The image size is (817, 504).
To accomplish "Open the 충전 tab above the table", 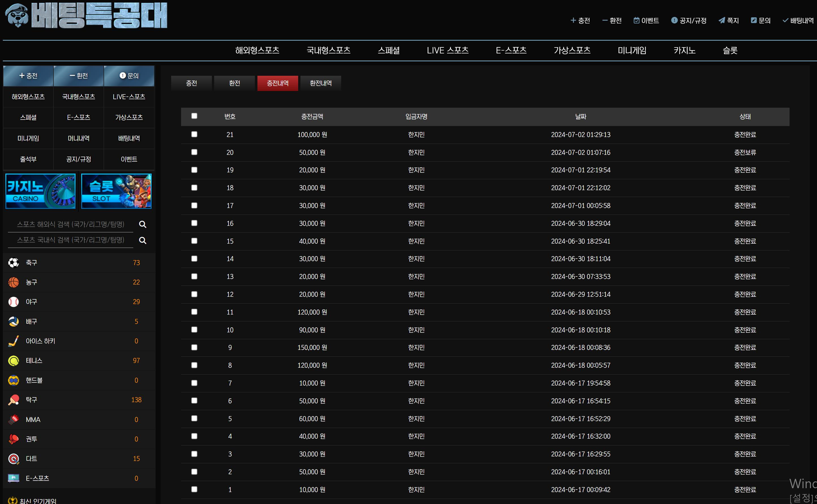I will pos(192,83).
